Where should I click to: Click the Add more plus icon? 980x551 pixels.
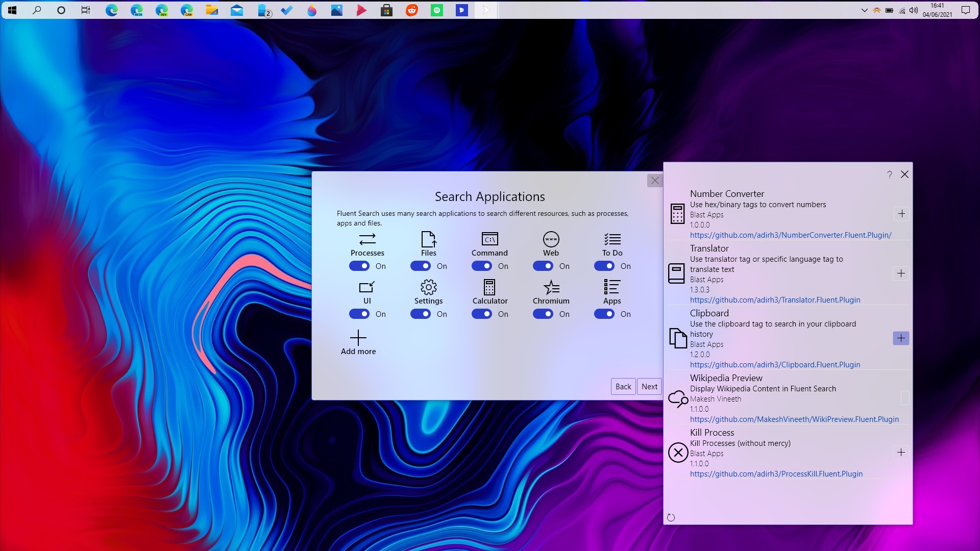[358, 338]
